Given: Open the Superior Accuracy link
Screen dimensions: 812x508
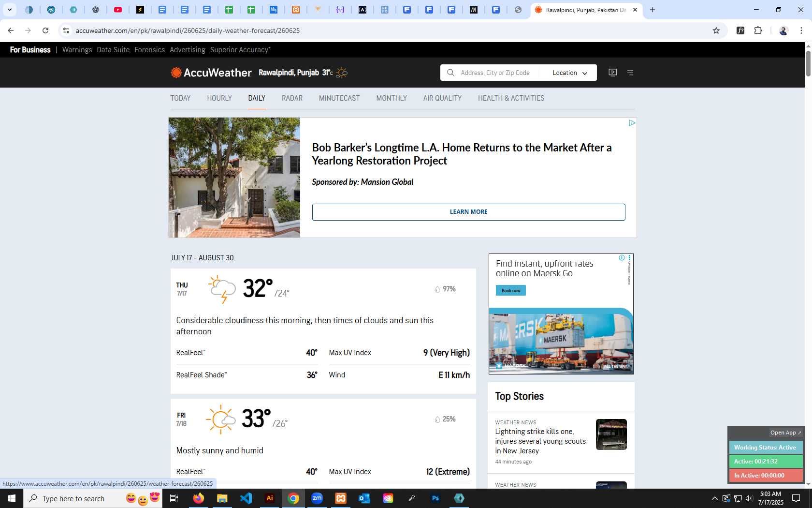Looking at the screenshot, I should tap(240, 50).
